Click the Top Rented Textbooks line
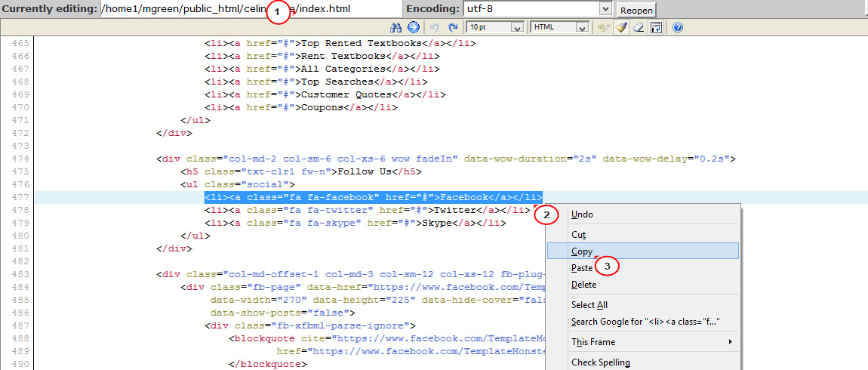The image size is (868, 370). [340, 43]
